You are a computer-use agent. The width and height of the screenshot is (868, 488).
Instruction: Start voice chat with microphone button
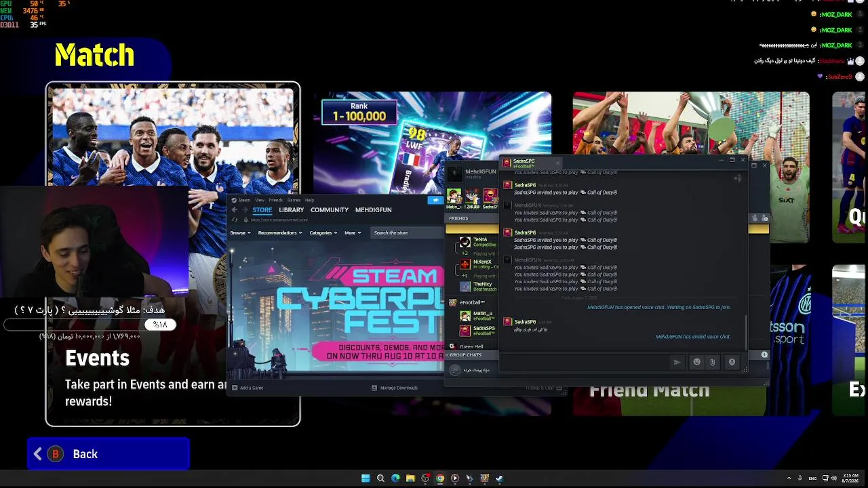coord(732,362)
